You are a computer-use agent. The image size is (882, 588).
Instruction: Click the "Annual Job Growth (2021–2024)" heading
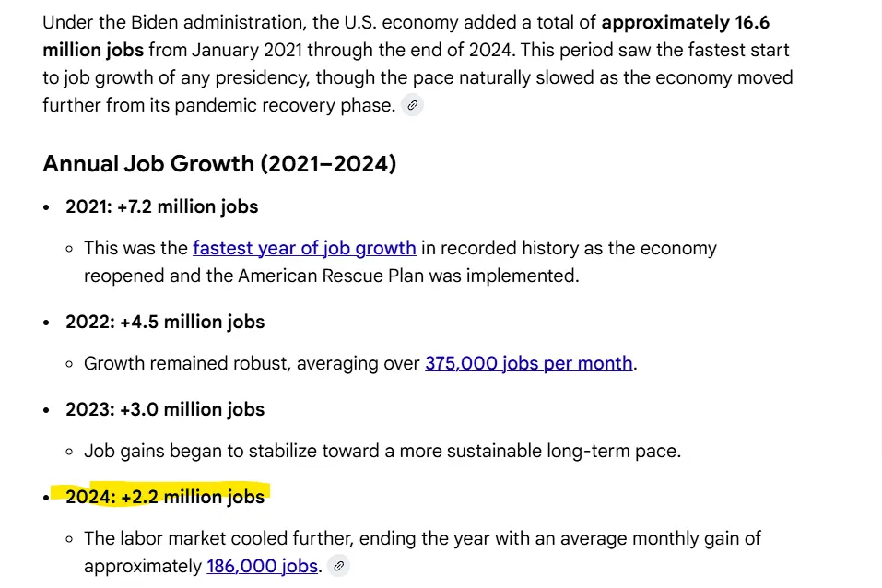coord(219,164)
